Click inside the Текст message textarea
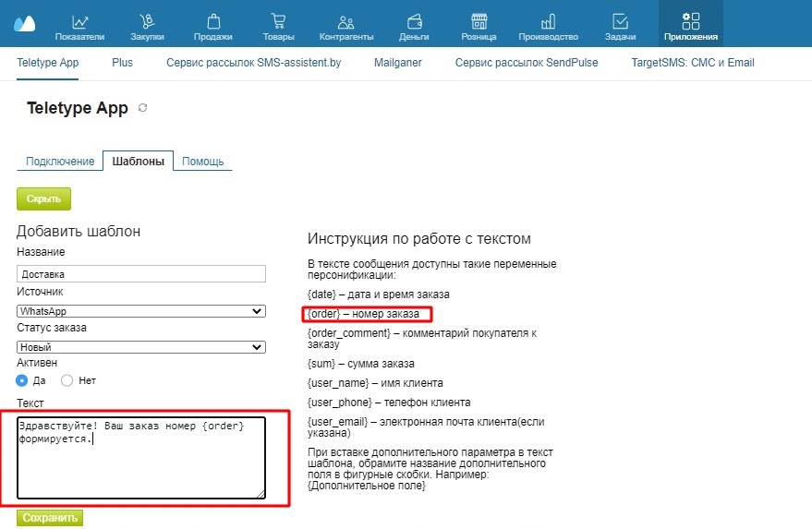The image size is (812, 529). [140, 458]
